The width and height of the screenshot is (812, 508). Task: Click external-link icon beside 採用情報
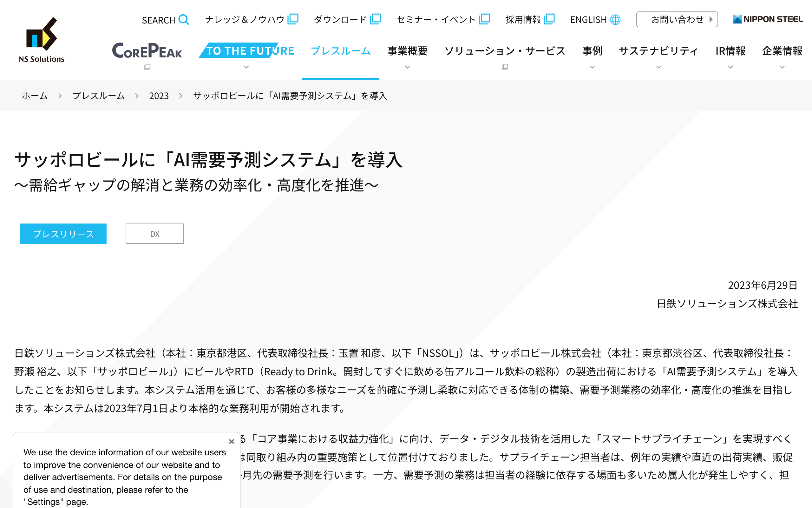549,19
